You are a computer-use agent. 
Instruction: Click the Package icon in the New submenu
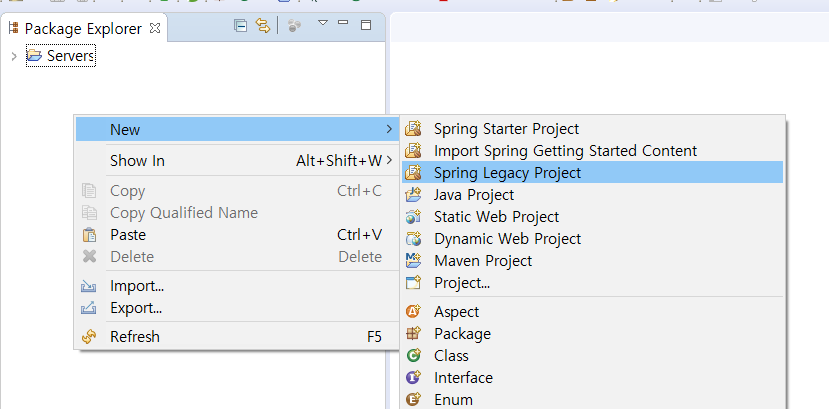pos(413,333)
